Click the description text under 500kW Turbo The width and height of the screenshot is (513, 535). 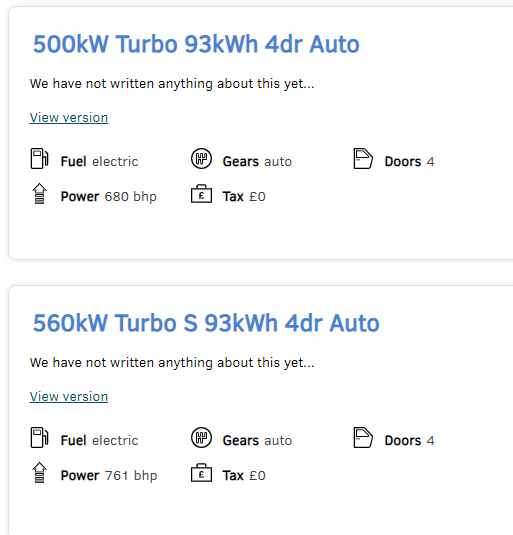(x=172, y=84)
